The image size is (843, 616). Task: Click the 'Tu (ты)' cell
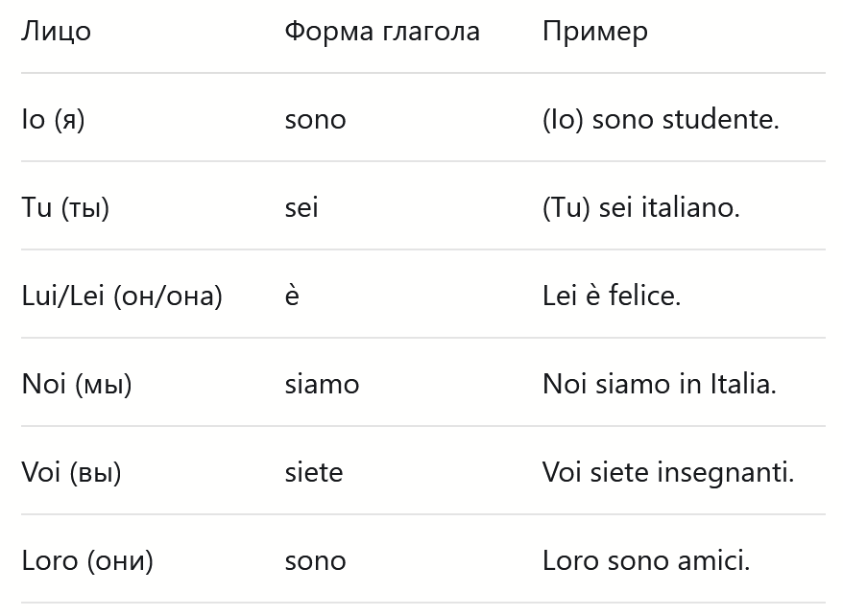coord(65,208)
